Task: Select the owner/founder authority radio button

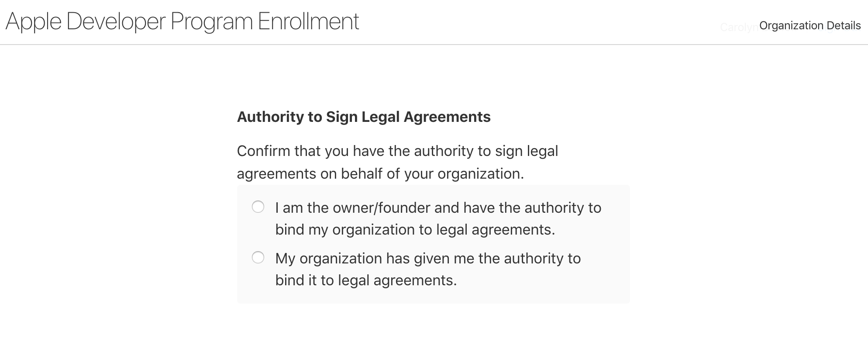Action: (x=258, y=207)
